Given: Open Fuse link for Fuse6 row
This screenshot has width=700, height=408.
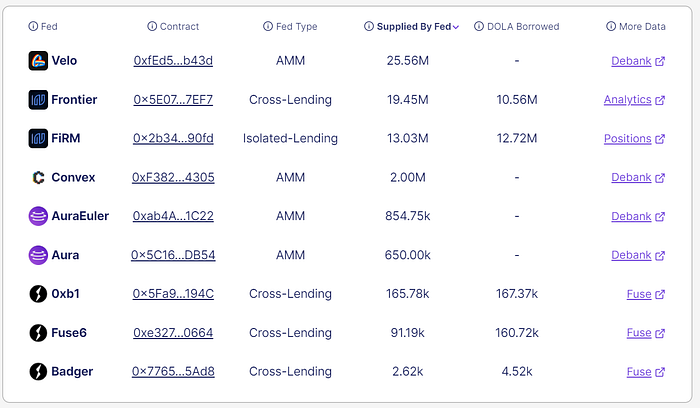Looking at the screenshot, I should [639, 333].
